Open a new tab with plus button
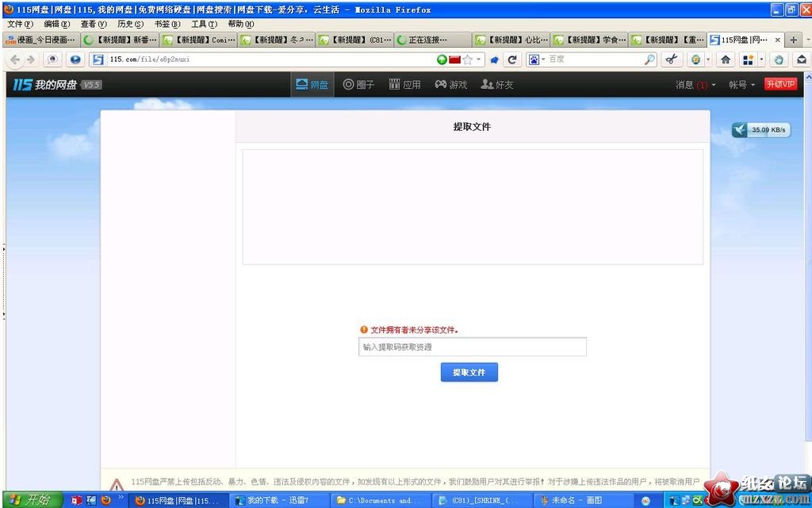812x508 pixels. (x=793, y=40)
